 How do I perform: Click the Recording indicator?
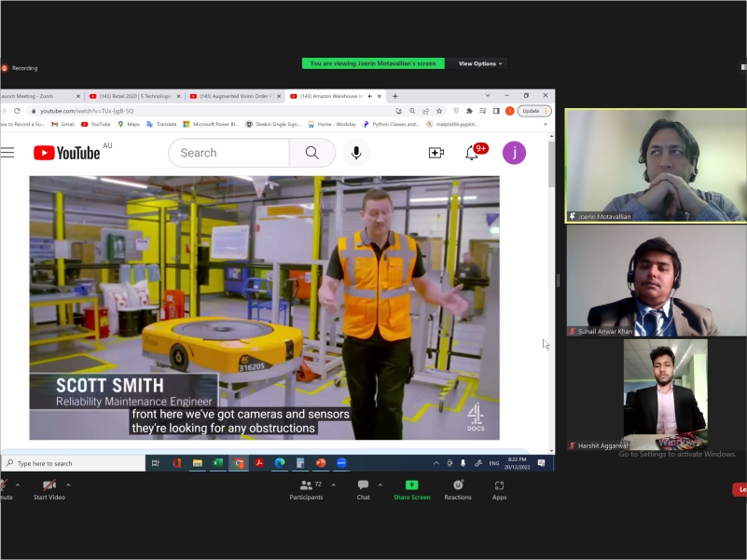(20, 68)
